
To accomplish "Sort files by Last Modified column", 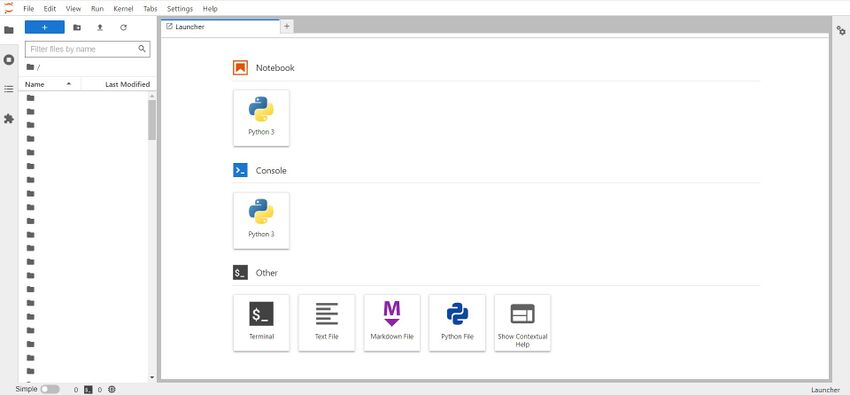I will (117, 84).
